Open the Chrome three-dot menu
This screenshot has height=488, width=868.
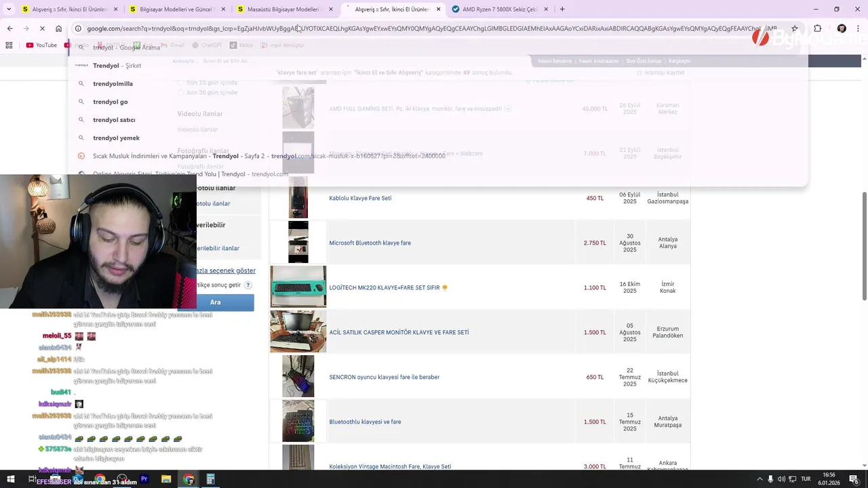[859, 28]
